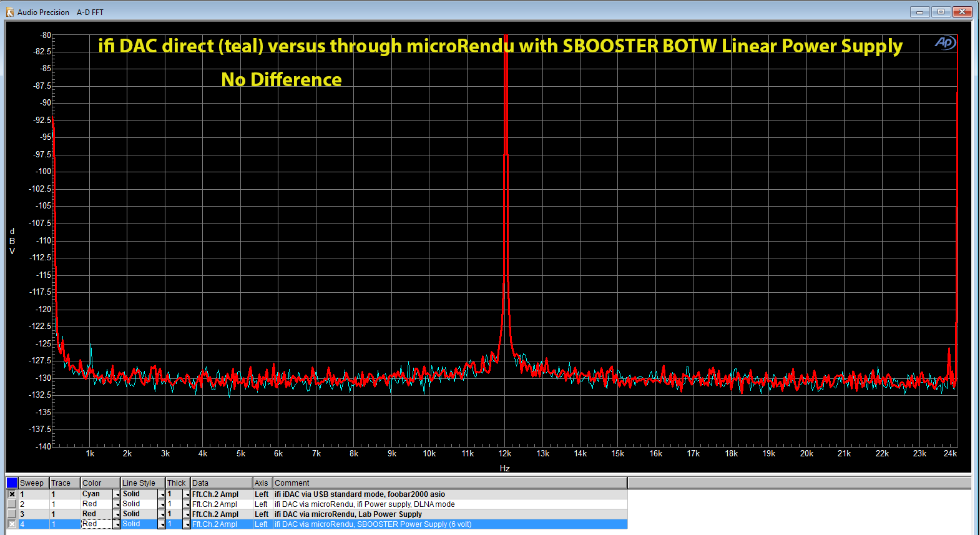Click the 'No Difference' graph annotation
This screenshot has height=535, width=980.
[282, 79]
